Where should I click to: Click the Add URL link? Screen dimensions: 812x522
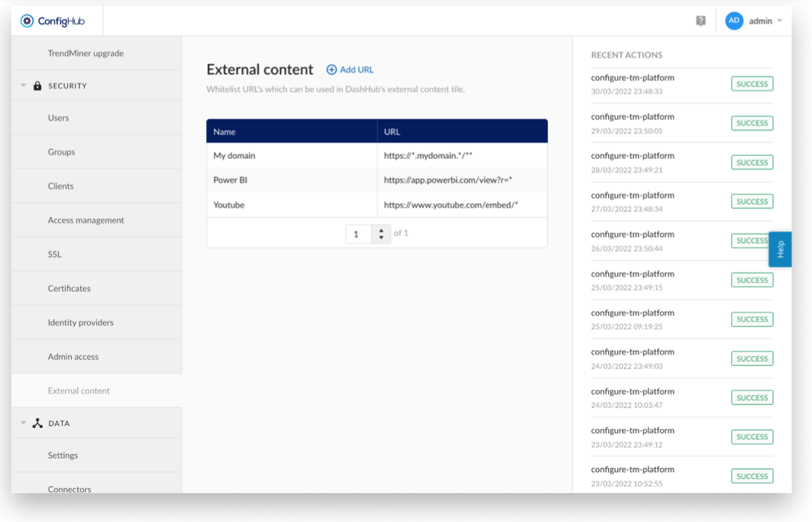(356, 70)
